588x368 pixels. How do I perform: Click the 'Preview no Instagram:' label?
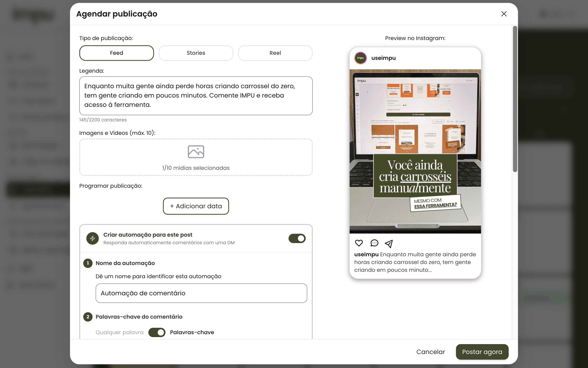coord(415,38)
